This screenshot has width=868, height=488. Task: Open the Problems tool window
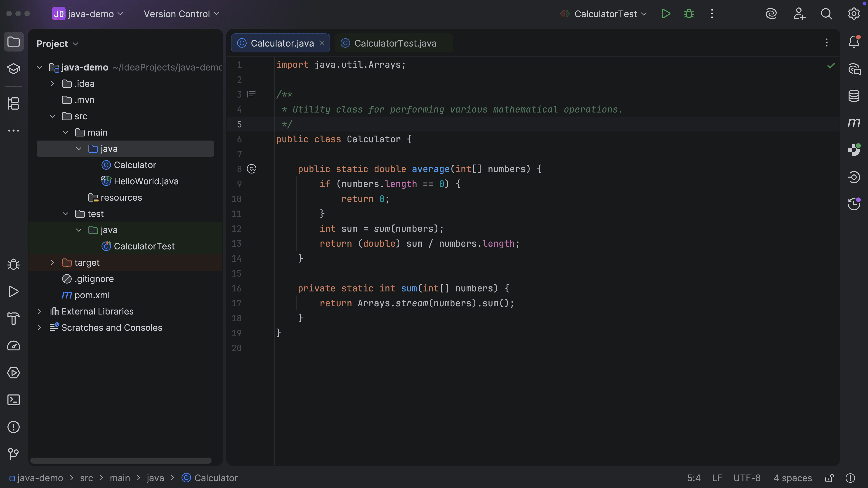pyautogui.click(x=14, y=427)
